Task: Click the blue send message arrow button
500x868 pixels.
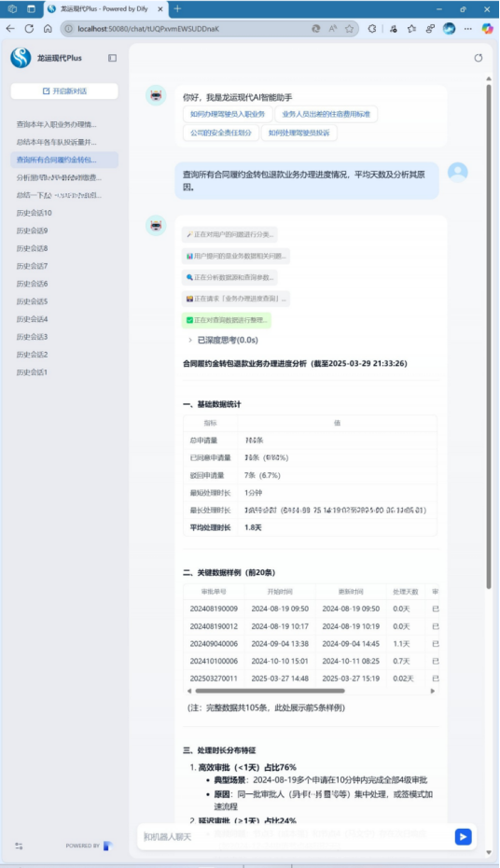Action: (x=463, y=836)
